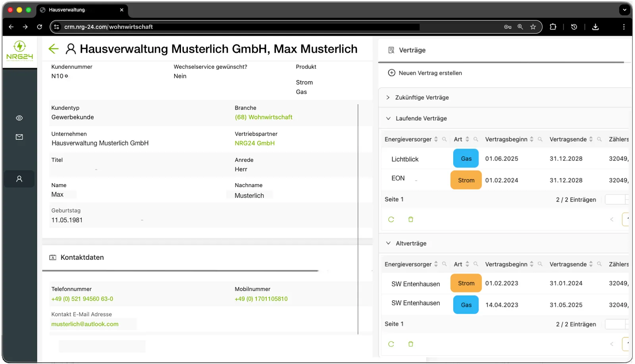Select the customer person icon in sidebar
The image size is (635, 364).
coord(19,179)
